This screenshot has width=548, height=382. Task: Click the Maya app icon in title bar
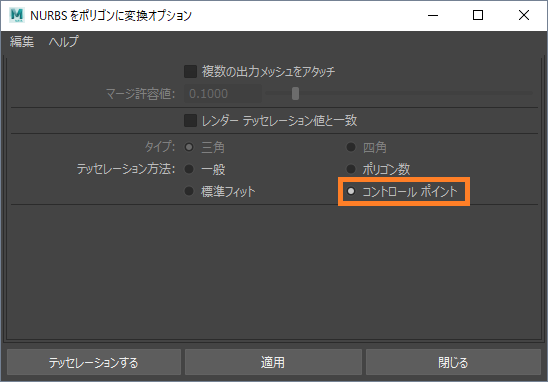(16, 15)
